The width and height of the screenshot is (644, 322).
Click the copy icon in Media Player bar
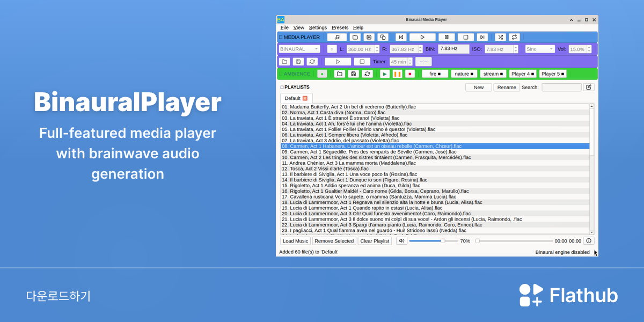pos(383,37)
